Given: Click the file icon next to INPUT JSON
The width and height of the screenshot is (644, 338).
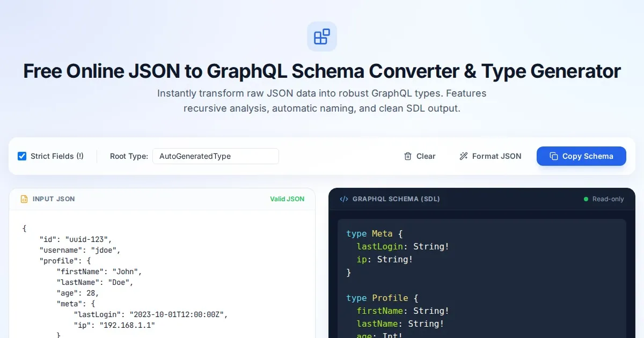Looking at the screenshot, I should [24, 199].
